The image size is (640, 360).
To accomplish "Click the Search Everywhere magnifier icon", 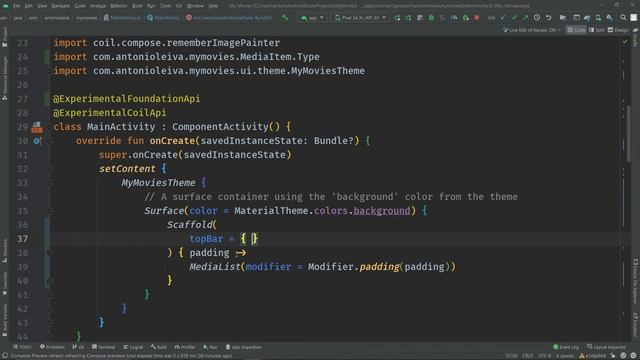I will (x=623, y=18).
